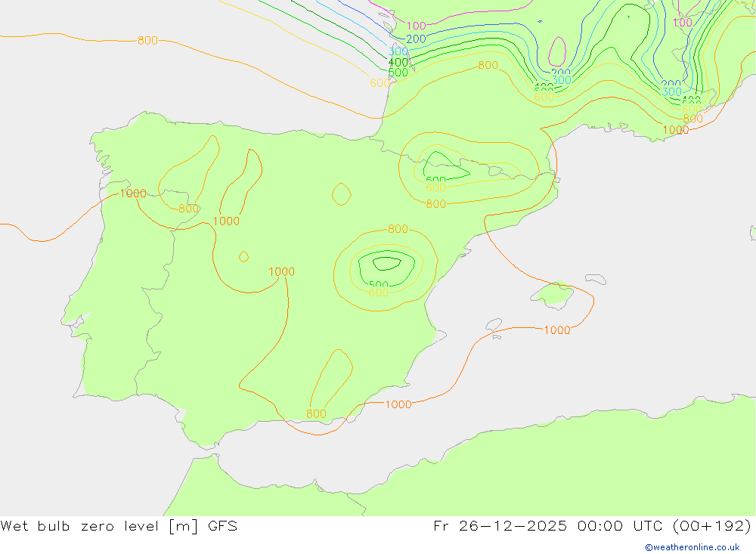Click the '800' contour label over southern France
This screenshot has height=554, width=756.
tap(488, 65)
